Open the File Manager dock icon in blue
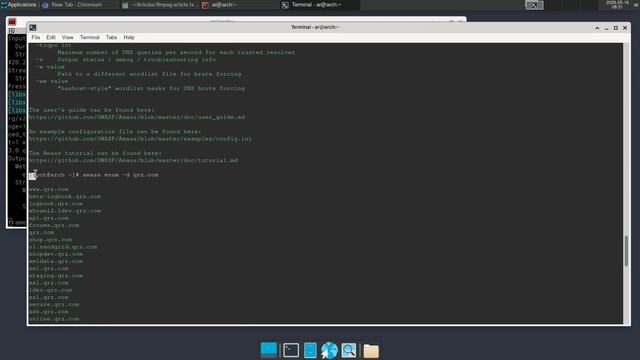 (x=310, y=350)
